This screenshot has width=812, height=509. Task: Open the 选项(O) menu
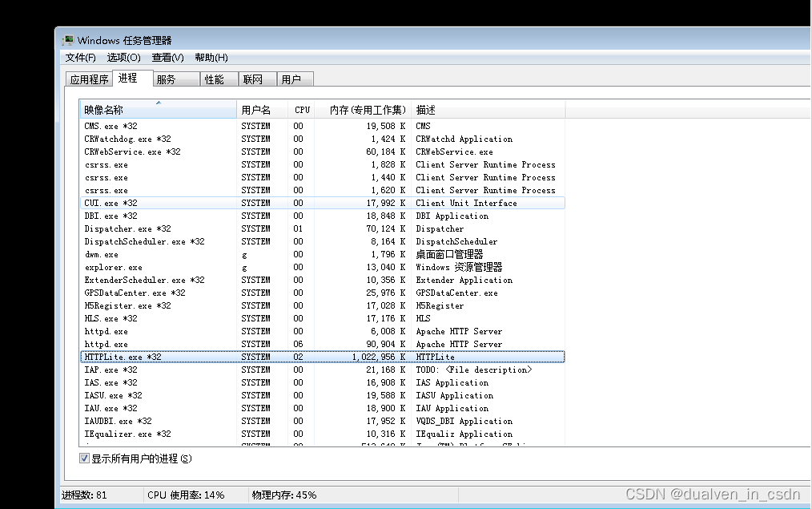[124, 58]
